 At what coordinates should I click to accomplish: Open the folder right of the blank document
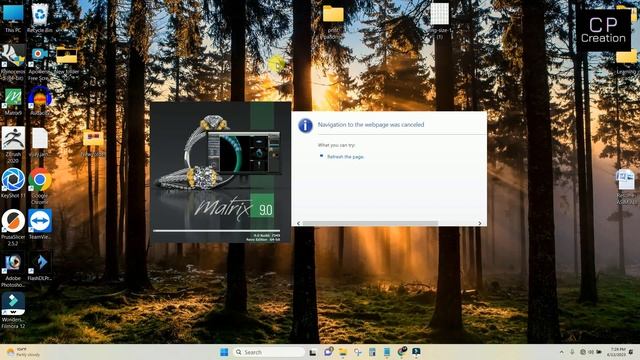click(93, 143)
